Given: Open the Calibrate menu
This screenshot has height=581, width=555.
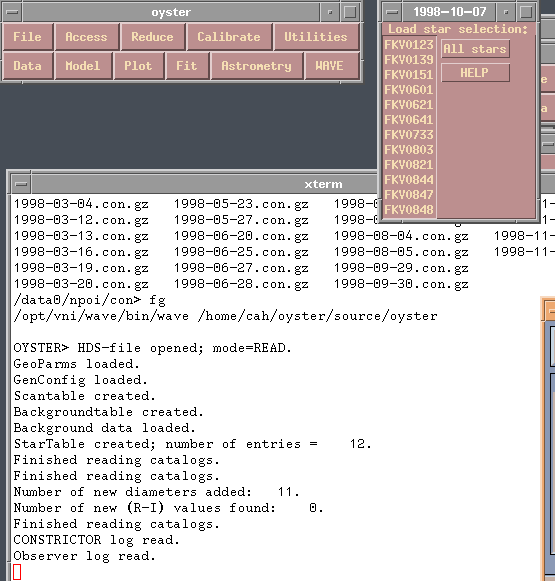Looking at the screenshot, I should coord(229,37).
